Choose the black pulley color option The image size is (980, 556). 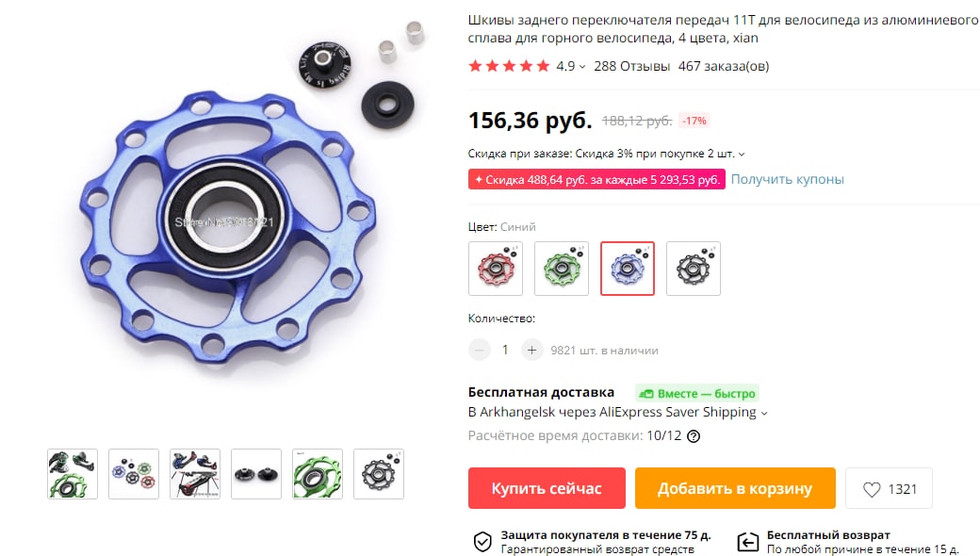click(694, 269)
